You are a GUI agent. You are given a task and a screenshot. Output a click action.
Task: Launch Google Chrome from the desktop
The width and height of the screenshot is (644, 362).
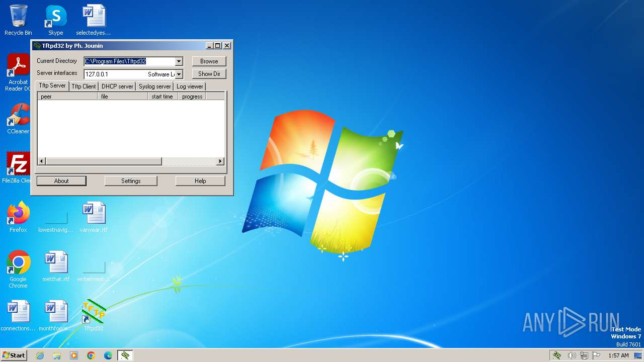18,269
